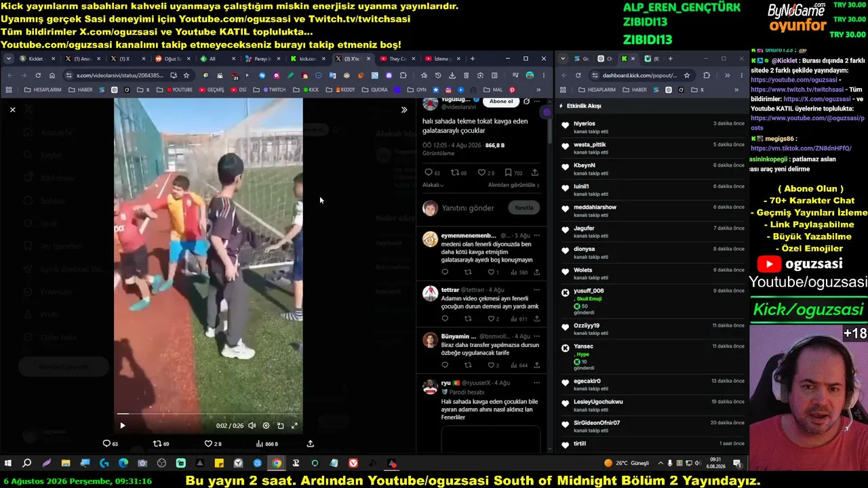Collapse the tweet side panel with double chevron

(404, 109)
